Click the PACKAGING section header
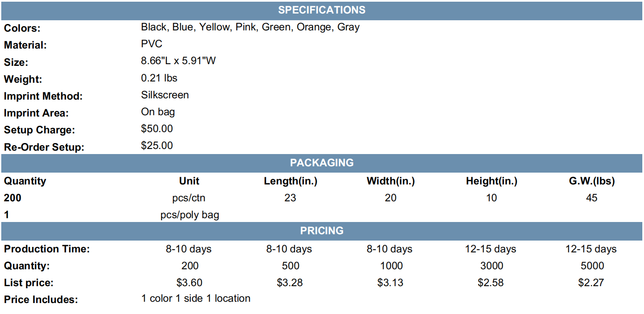This screenshot has height=314, width=644. pyautogui.click(x=322, y=163)
